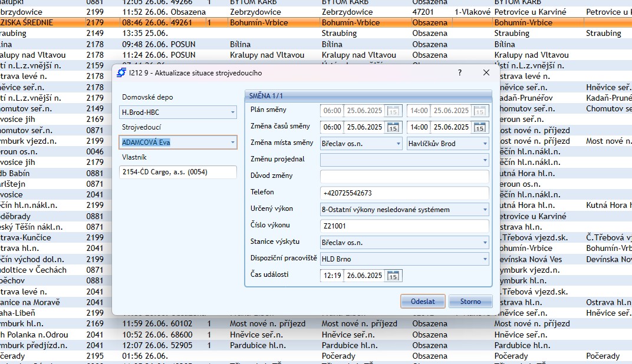Open calendar picker in Čas události row
The image size is (632, 364).
pos(394,276)
